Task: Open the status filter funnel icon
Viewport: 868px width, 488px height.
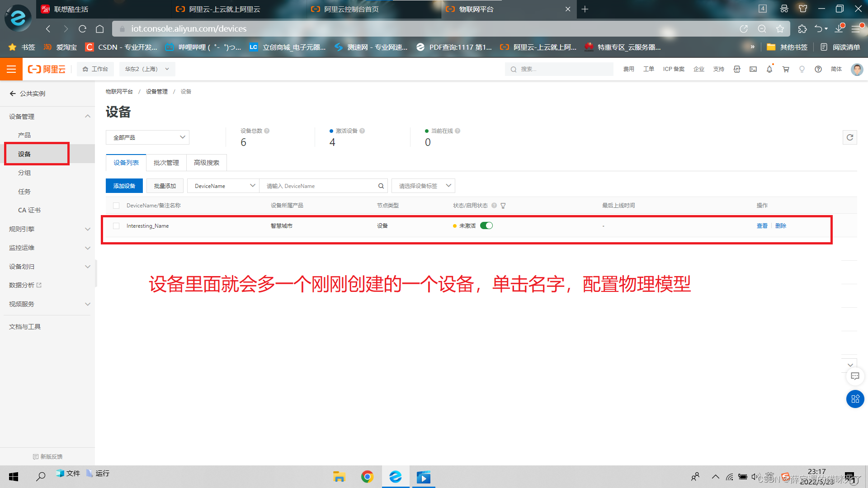Action: 503,206
